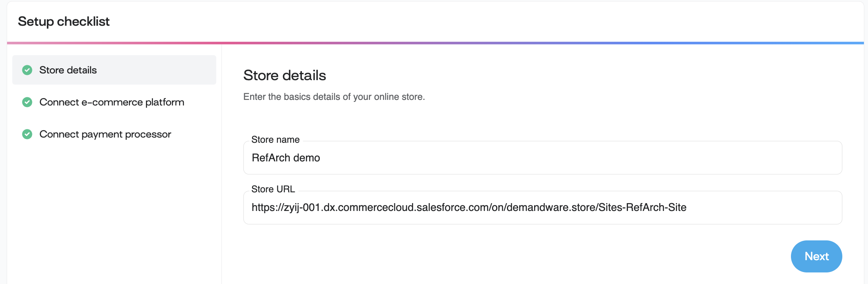Select the RefArch demo store name text

pyautogui.click(x=285, y=158)
